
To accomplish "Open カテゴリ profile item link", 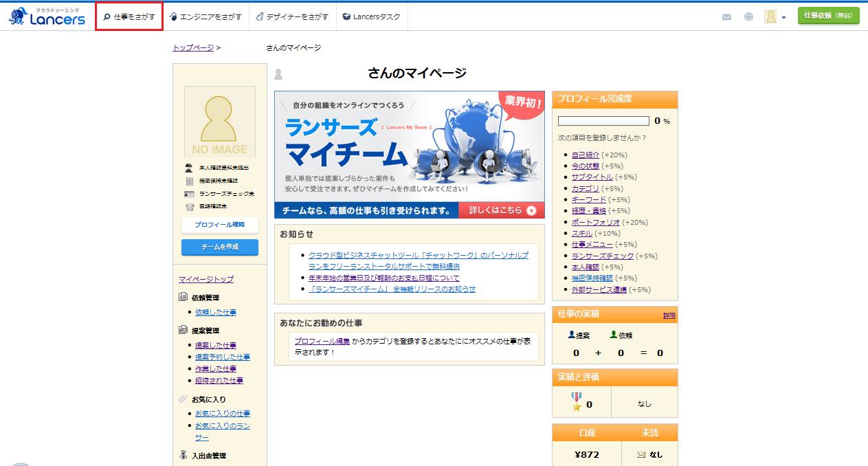I will pyautogui.click(x=586, y=188).
